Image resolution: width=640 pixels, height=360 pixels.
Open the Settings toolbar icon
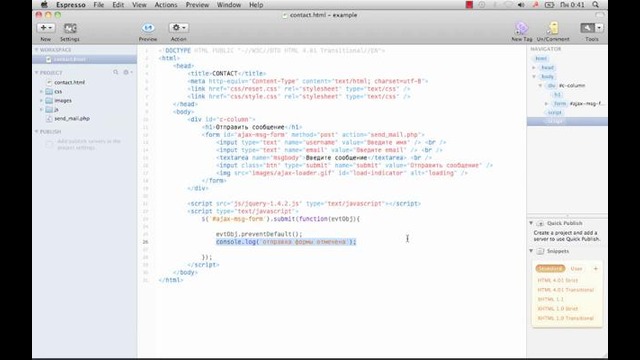tap(70, 28)
